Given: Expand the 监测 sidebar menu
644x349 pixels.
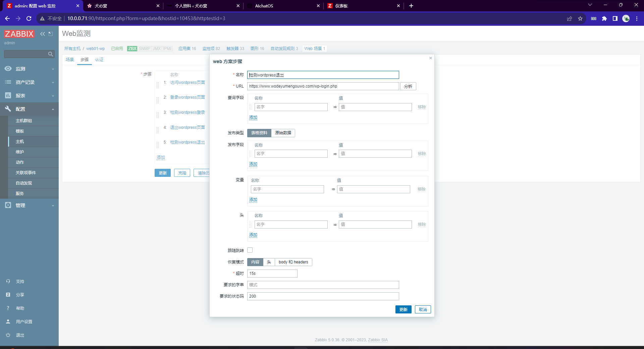Looking at the screenshot, I should (x=29, y=69).
